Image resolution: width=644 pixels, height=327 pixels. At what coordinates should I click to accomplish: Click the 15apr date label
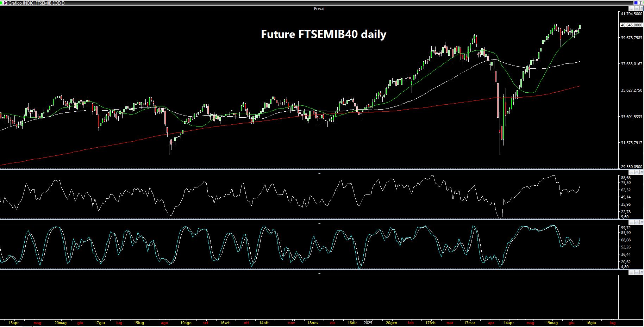pyautogui.click(x=13, y=323)
